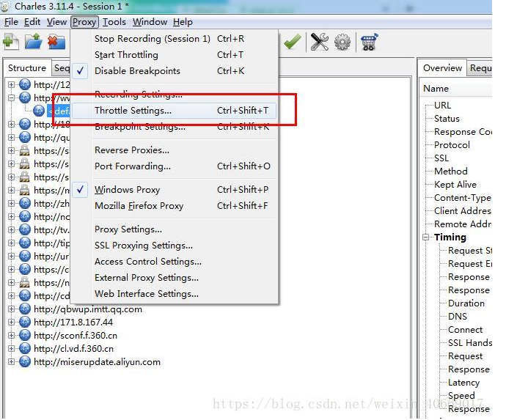Open the Tools wrench icon

320,42
